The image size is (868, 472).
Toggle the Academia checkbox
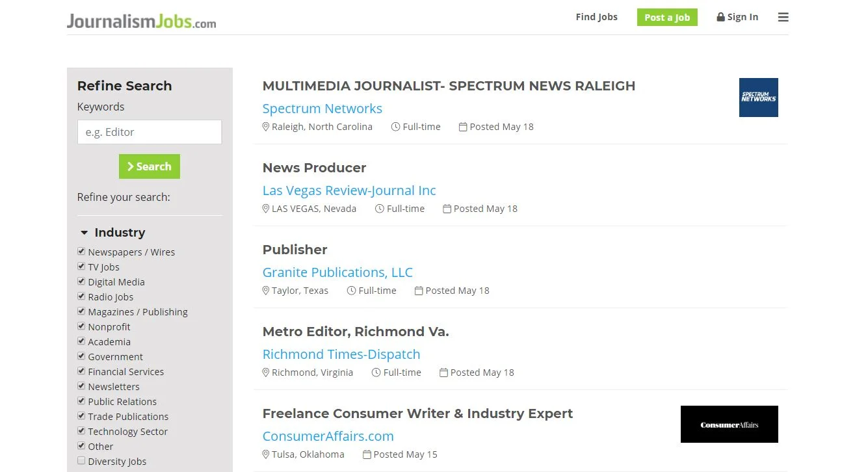click(81, 341)
